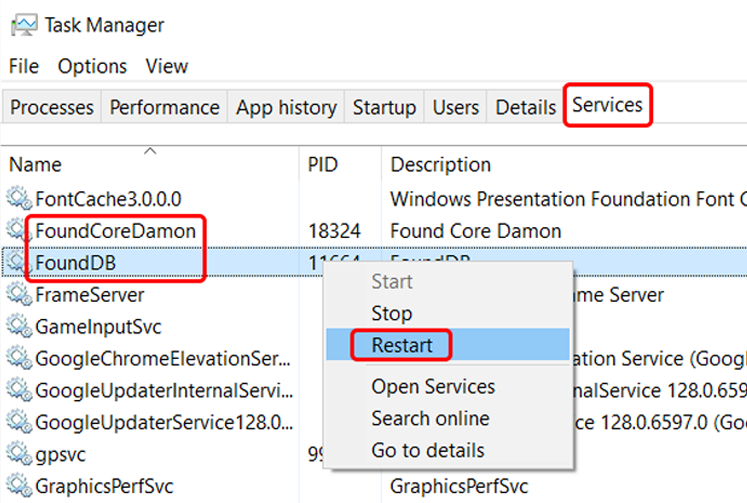Click the gear icon beside gpsvc service

19,454
